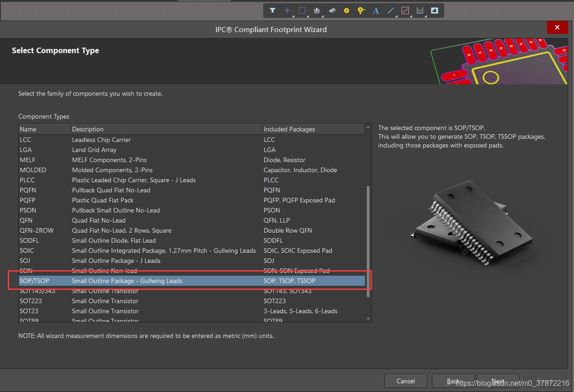Viewport: 574px width, 392px height.
Task: Close the IPC Footprint Wizard dialog
Action: pyautogui.click(x=557, y=27)
